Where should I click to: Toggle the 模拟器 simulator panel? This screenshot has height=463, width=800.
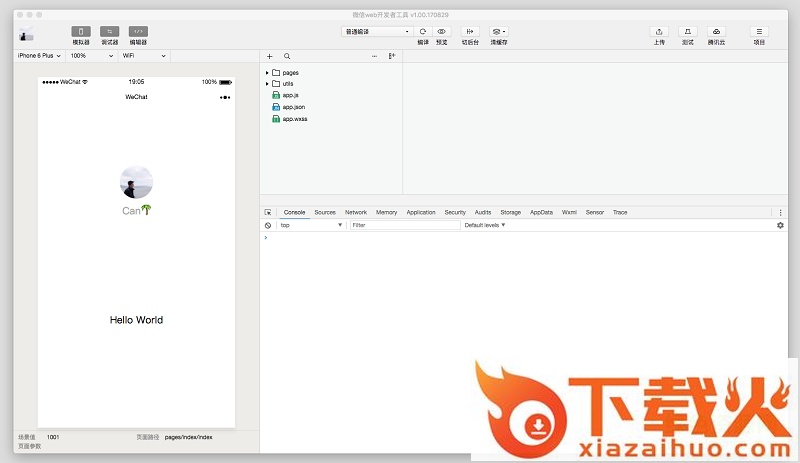click(81, 32)
